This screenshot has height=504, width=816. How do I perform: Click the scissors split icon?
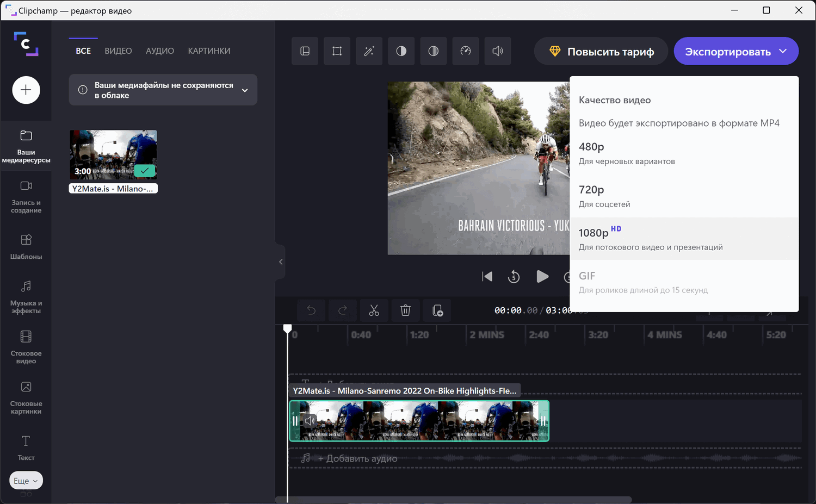pyautogui.click(x=374, y=310)
